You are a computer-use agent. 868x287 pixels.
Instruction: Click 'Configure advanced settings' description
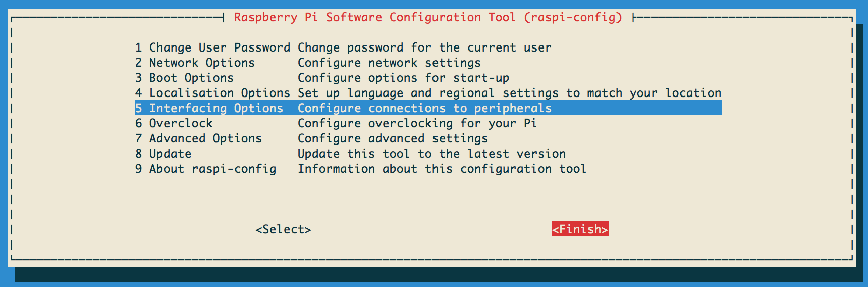click(393, 138)
